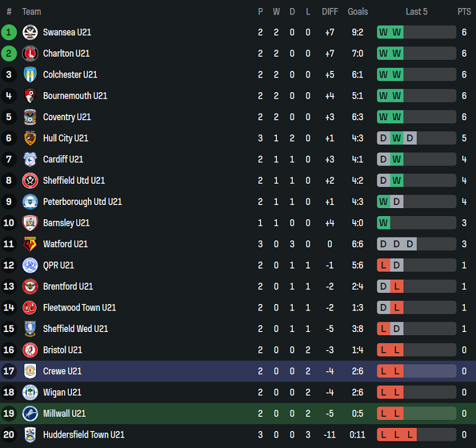Select the Crewe U21 team name
The width and height of the screenshot is (476, 448).
[x=62, y=371]
